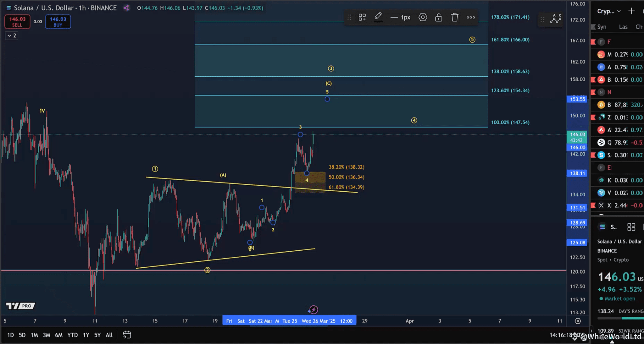This screenshot has height=344, width=644.
Task: Select Bitcoin row priced 87,85 in watchlist
Action: [617, 105]
